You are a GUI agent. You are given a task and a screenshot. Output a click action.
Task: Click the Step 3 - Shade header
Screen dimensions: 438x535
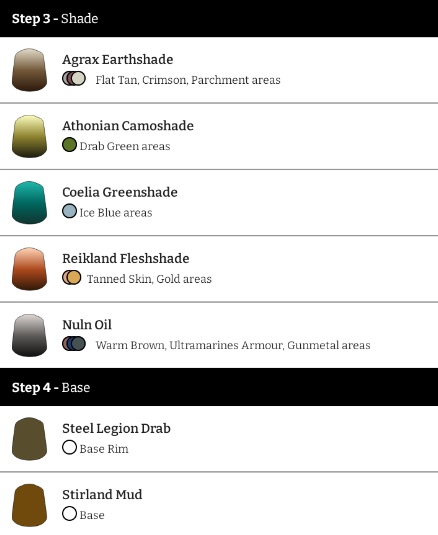point(219,18)
